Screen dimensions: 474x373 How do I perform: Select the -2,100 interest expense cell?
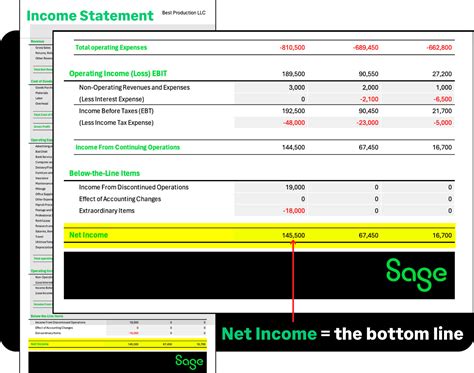pos(344,99)
